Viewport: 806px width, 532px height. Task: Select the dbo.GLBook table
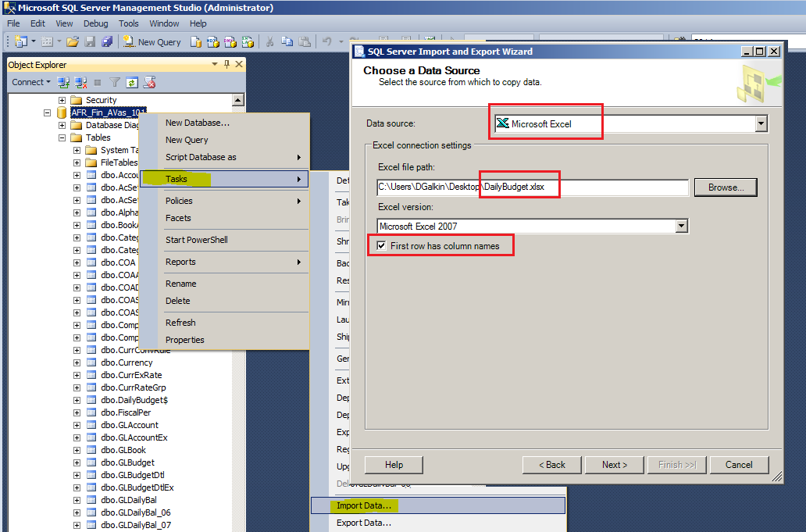tap(123, 450)
